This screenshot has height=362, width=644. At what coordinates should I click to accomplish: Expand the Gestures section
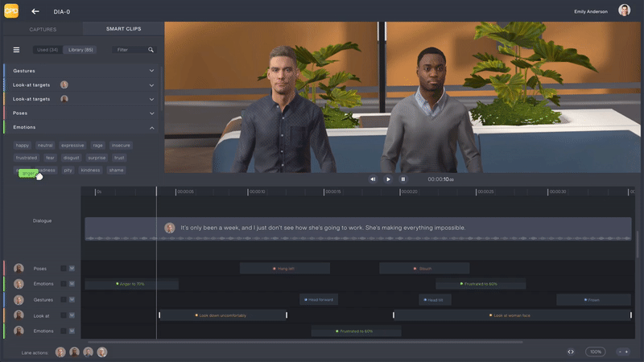click(151, 71)
